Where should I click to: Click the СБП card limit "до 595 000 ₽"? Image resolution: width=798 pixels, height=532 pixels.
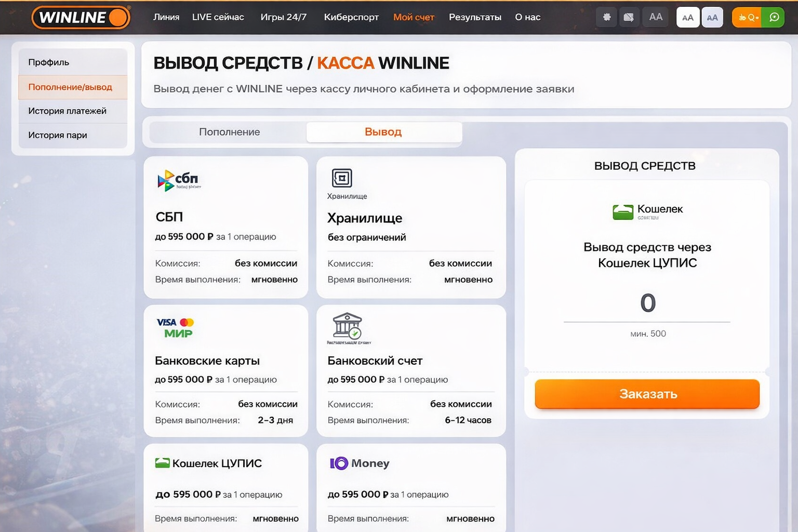pyautogui.click(x=184, y=236)
